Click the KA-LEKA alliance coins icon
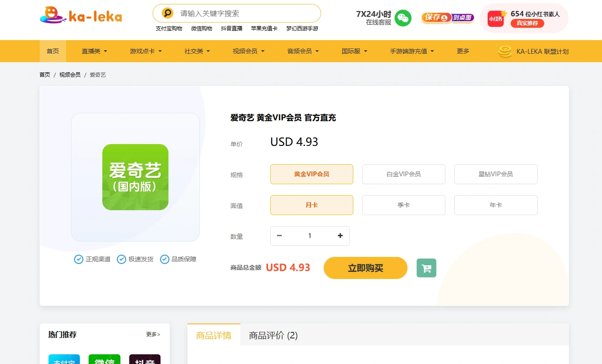 pos(505,52)
